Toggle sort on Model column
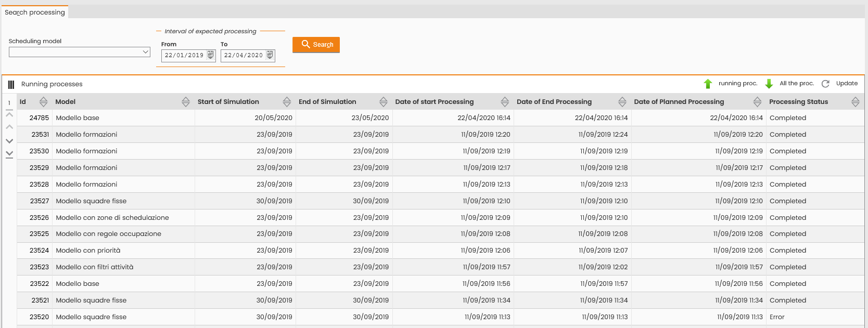The image size is (868, 328). (186, 102)
